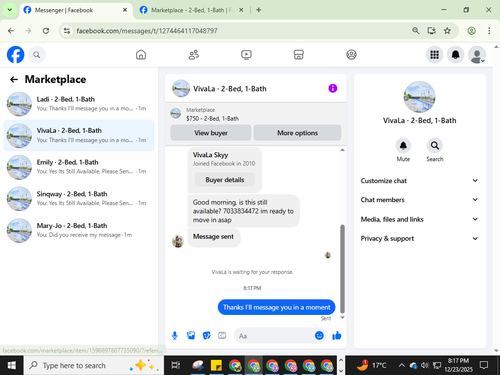The height and width of the screenshot is (375, 500).
Task: Open the account profile avatar menu
Action: pos(477,55)
